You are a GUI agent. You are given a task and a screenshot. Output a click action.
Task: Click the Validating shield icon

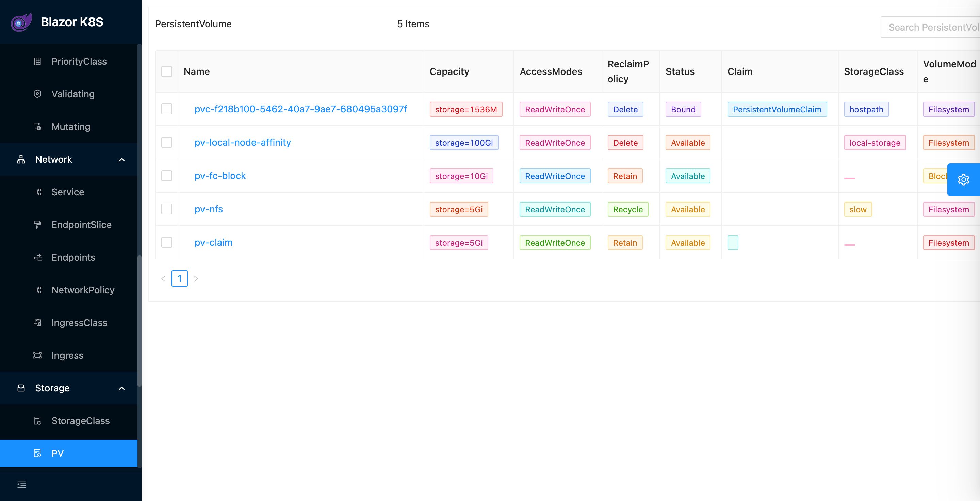37,94
